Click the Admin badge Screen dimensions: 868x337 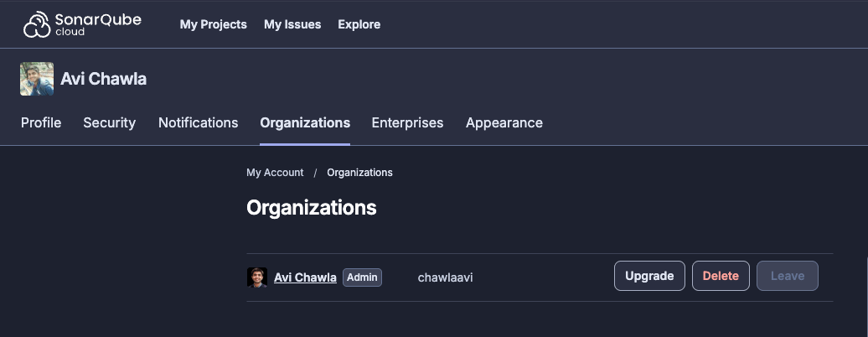(362, 277)
